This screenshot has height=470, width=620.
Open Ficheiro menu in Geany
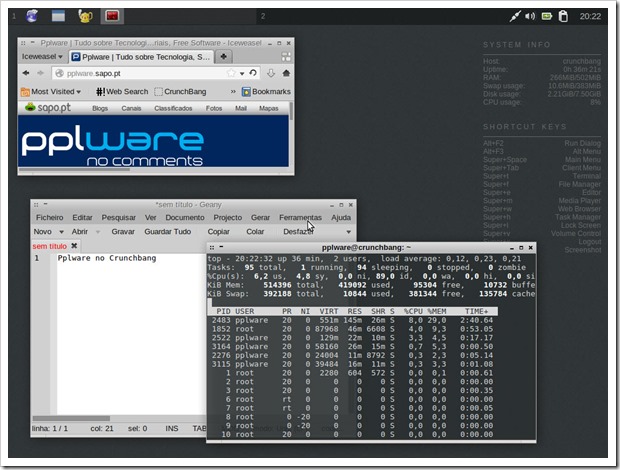pyautogui.click(x=49, y=217)
